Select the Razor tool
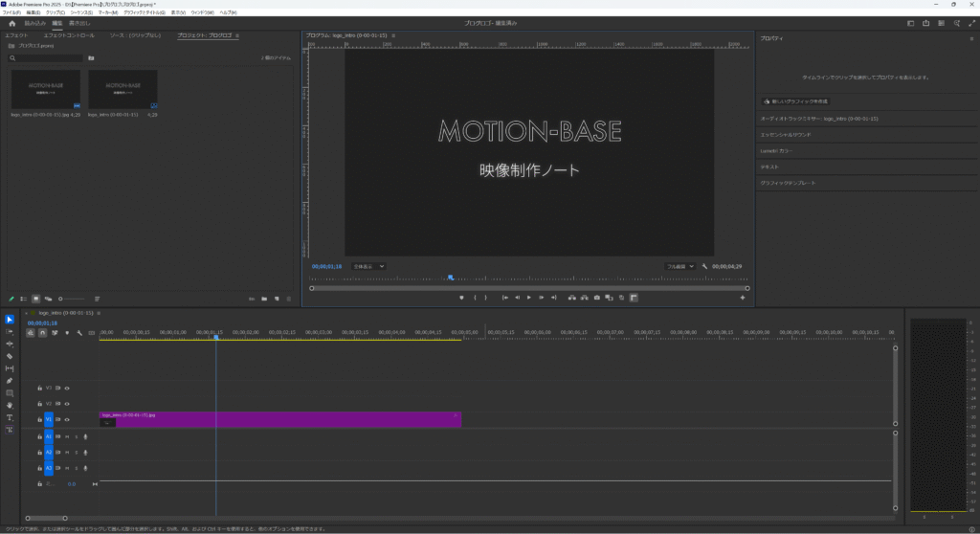The width and height of the screenshot is (980, 534). point(10,356)
